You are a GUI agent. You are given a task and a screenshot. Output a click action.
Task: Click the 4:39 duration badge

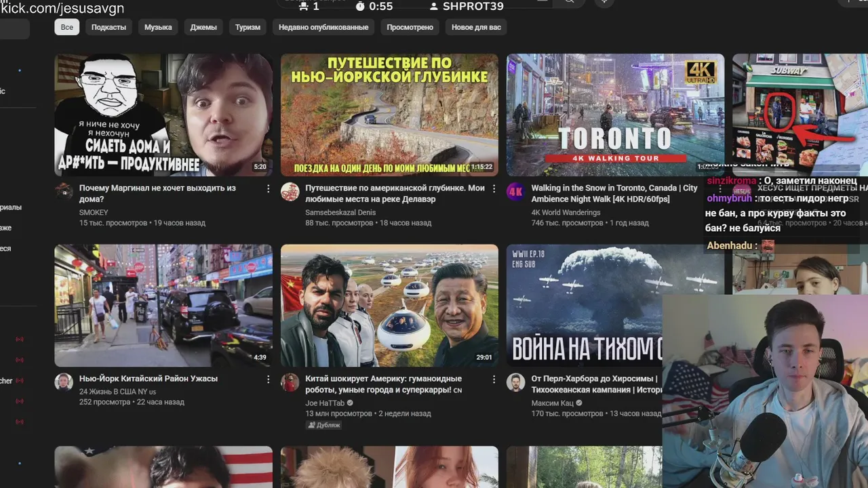[260, 357]
